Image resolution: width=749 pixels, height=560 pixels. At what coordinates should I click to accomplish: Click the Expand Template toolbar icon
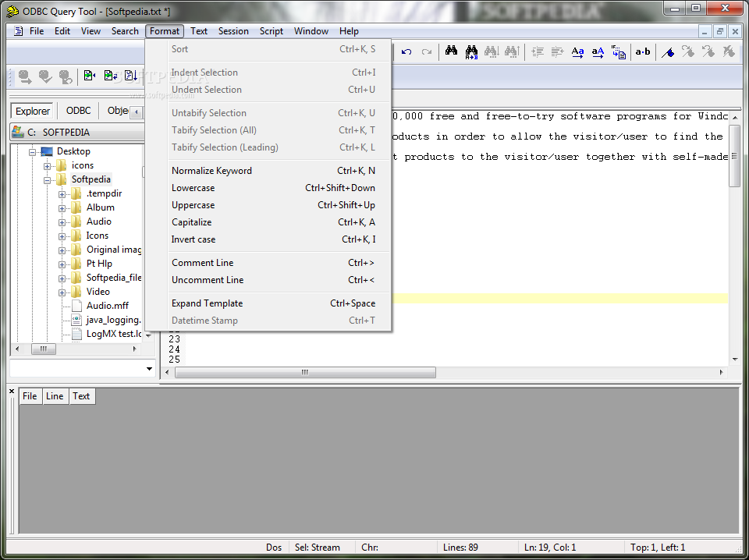click(619, 52)
